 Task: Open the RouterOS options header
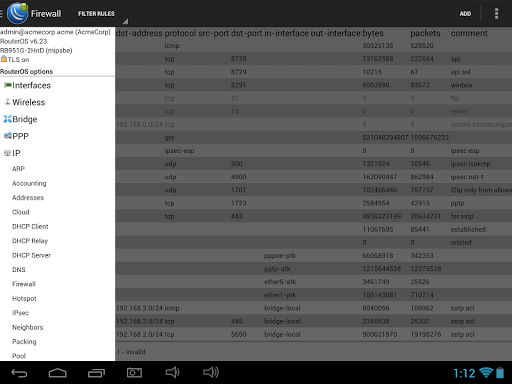pyautogui.click(x=26, y=72)
